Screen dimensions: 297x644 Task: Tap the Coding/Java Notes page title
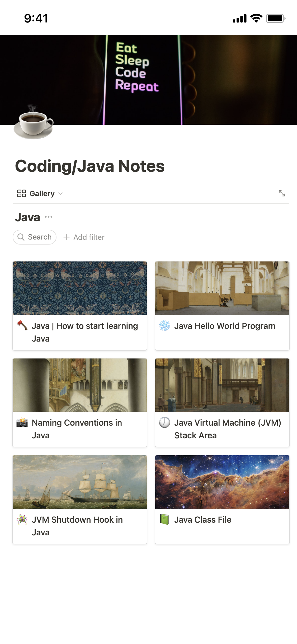pyautogui.click(x=90, y=166)
